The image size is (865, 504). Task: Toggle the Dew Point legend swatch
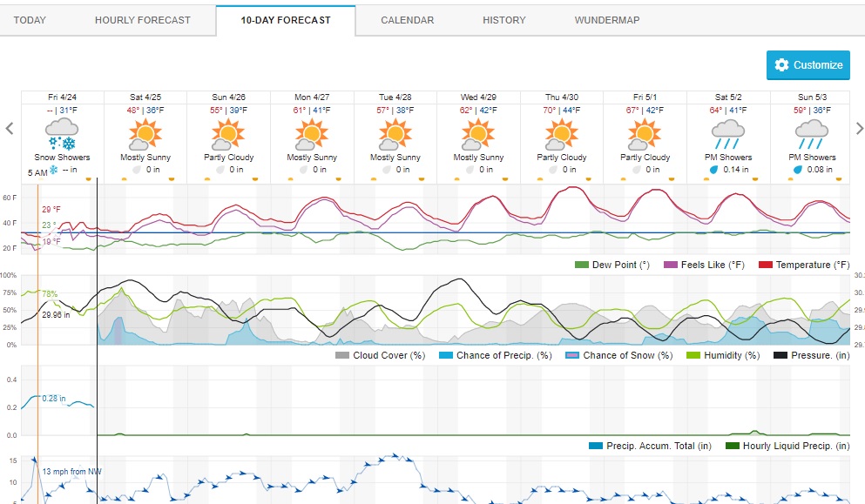click(581, 265)
